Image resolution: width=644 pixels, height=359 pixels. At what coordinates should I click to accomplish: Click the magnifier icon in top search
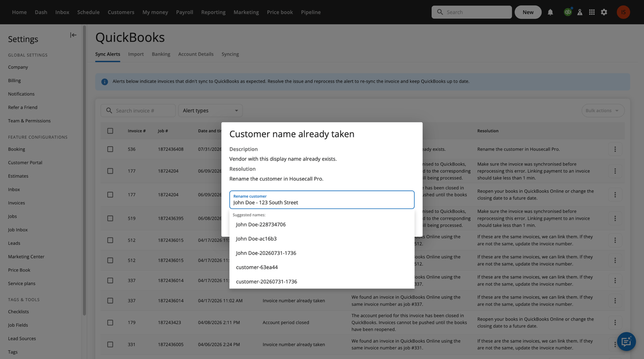point(440,12)
